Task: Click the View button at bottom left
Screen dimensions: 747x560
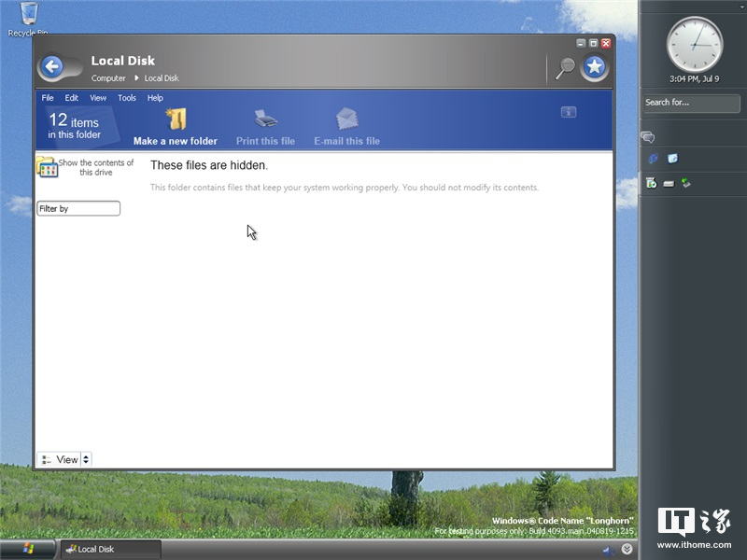Action: pyautogui.click(x=59, y=459)
